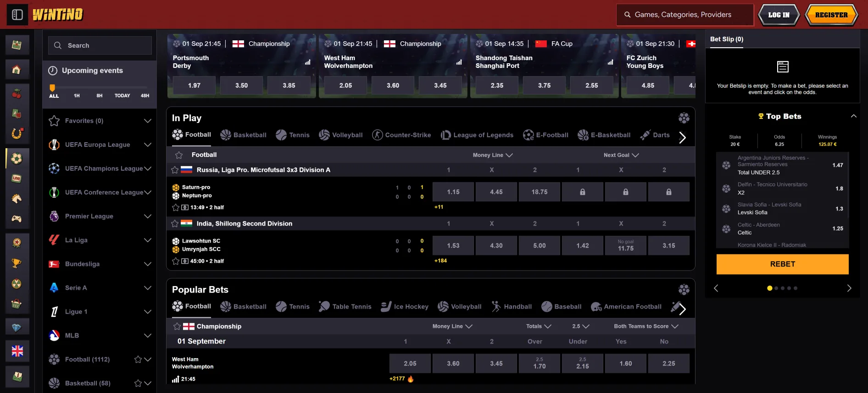
Task: Open the trophy tournaments sidebar icon
Action: 17,264
